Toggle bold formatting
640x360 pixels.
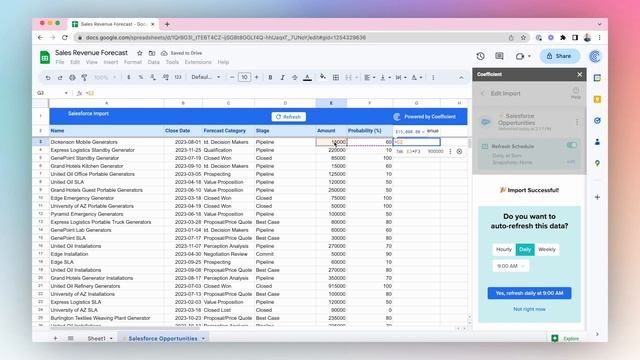tap(270, 78)
